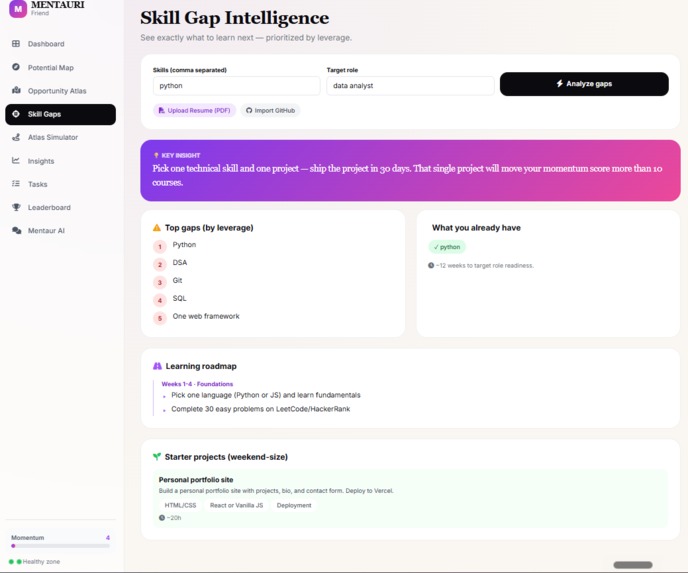Click 'One web framework' gap entry
688x573 pixels.
click(206, 316)
